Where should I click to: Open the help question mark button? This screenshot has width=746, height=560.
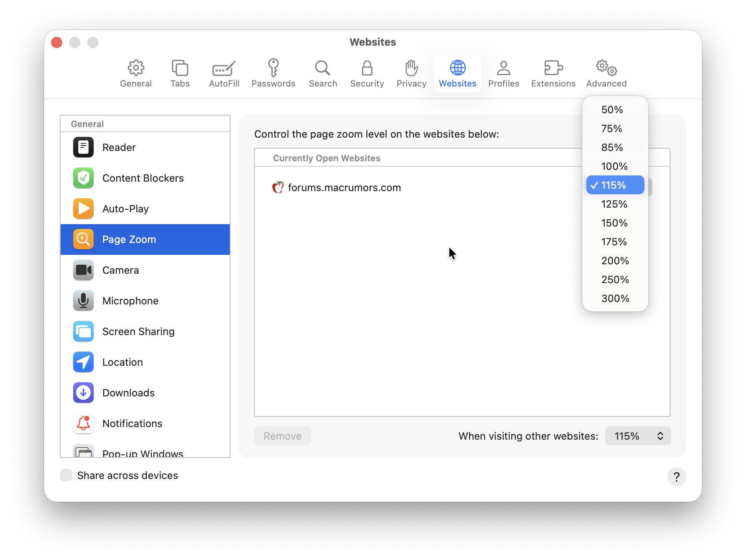(676, 477)
